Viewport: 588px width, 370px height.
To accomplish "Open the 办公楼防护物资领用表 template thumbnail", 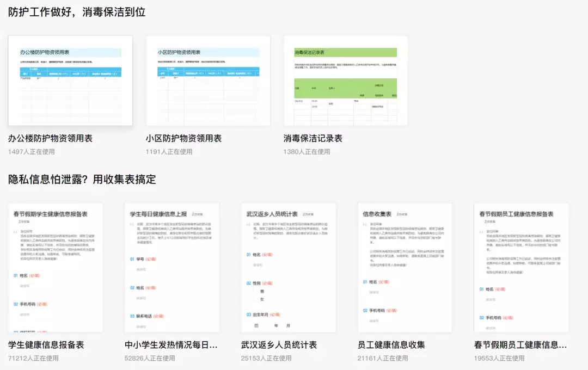I will tap(70, 81).
